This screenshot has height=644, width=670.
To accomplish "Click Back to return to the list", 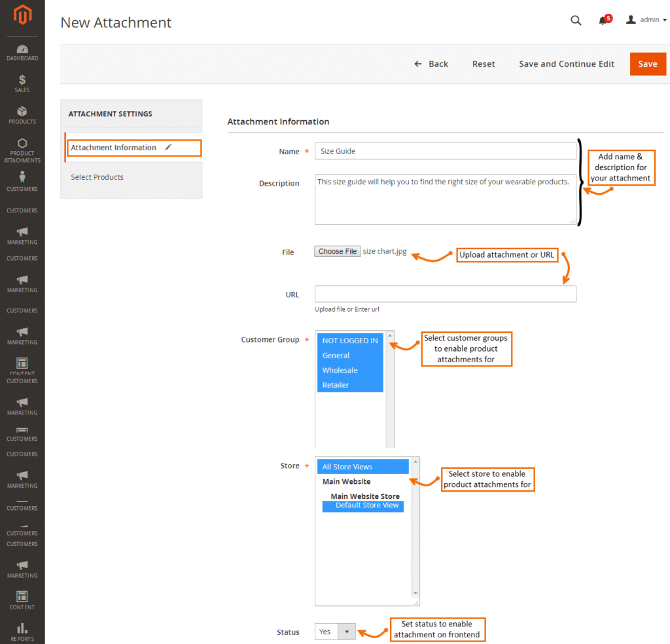I will pyautogui.click(x=431, y=63).
